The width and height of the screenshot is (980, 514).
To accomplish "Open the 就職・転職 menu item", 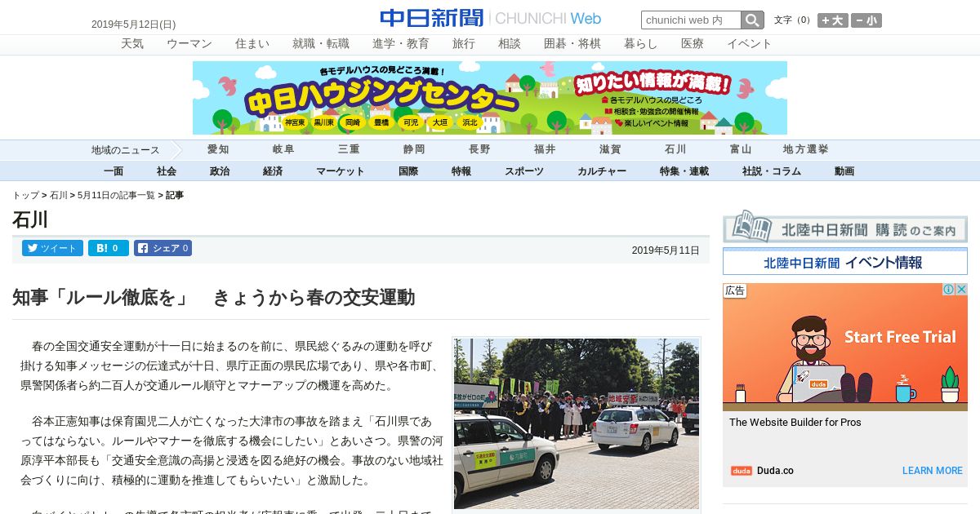I will (321, 44).
